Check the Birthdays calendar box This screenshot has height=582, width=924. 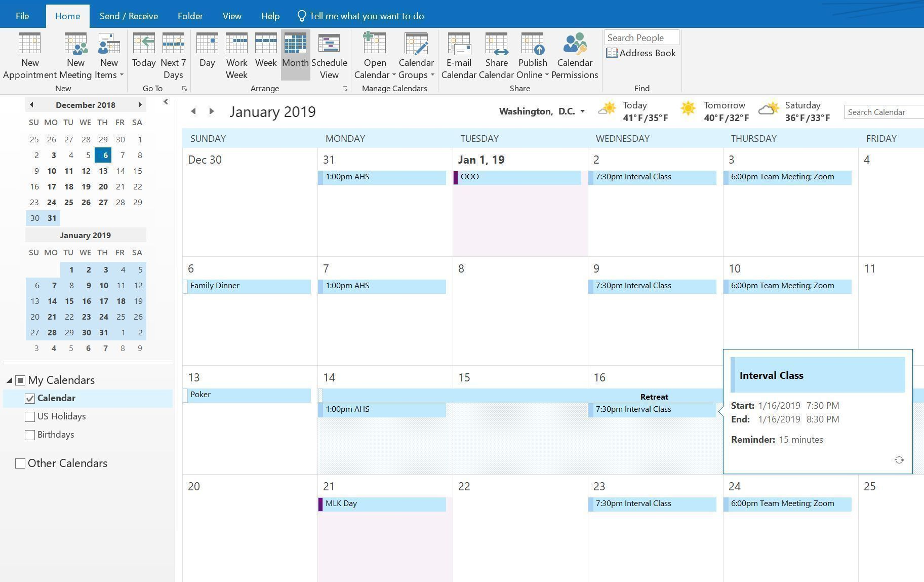[30, 435]
